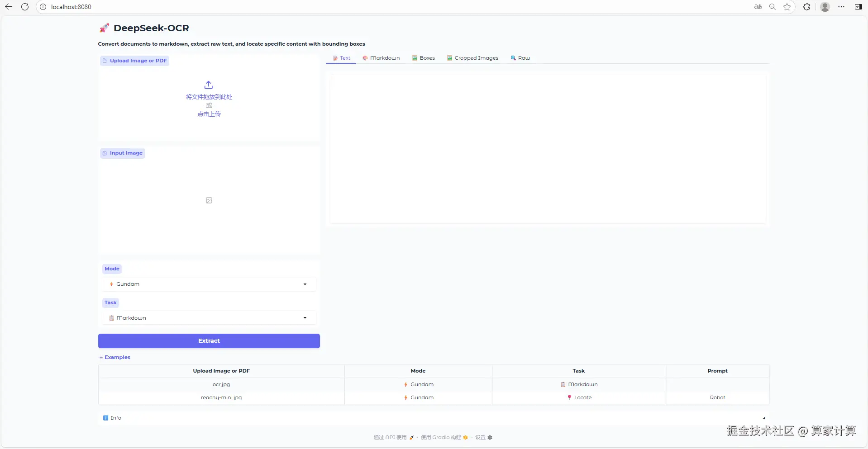Click the Gundam cell in reachy-mini.jpg row

click(418, 397)
